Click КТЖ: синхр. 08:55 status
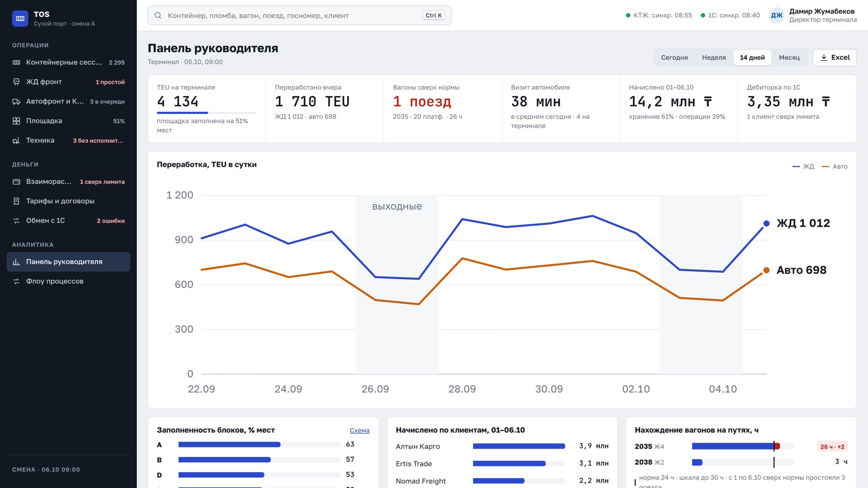This screenshot has height=488, width=868. click(x=659, y=16)
